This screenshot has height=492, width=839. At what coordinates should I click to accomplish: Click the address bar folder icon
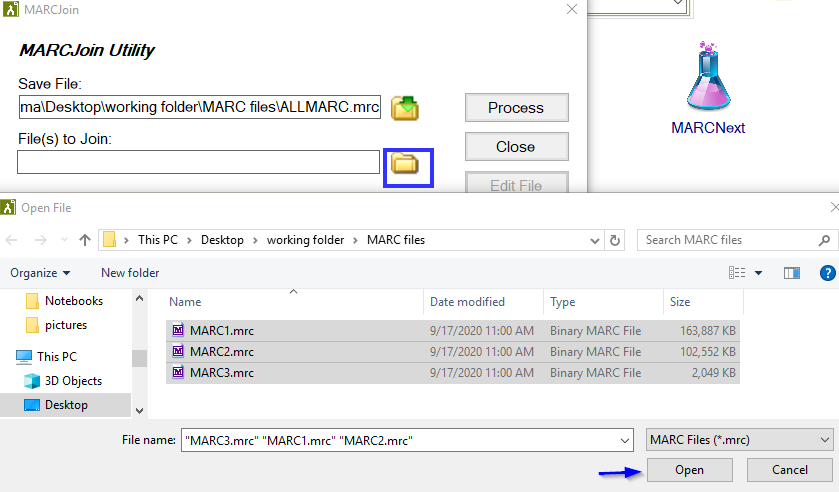click(x=110, y=239)
